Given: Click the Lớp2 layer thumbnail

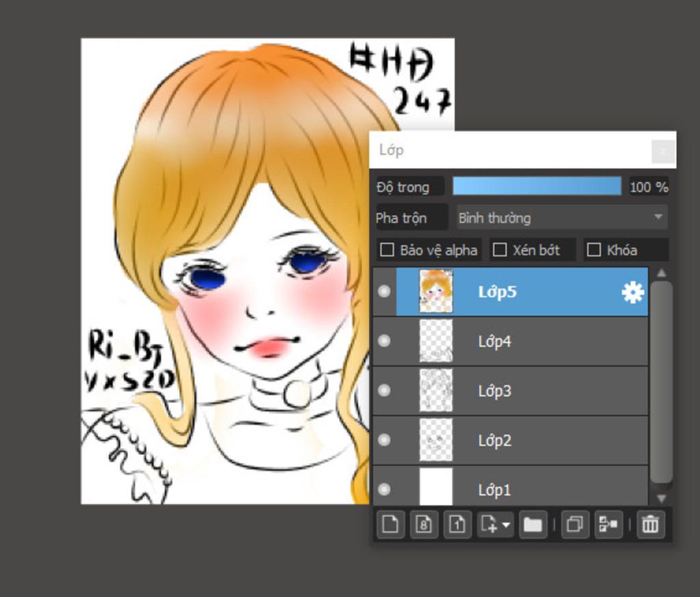Looking at the screenshot, I should 436,440.
